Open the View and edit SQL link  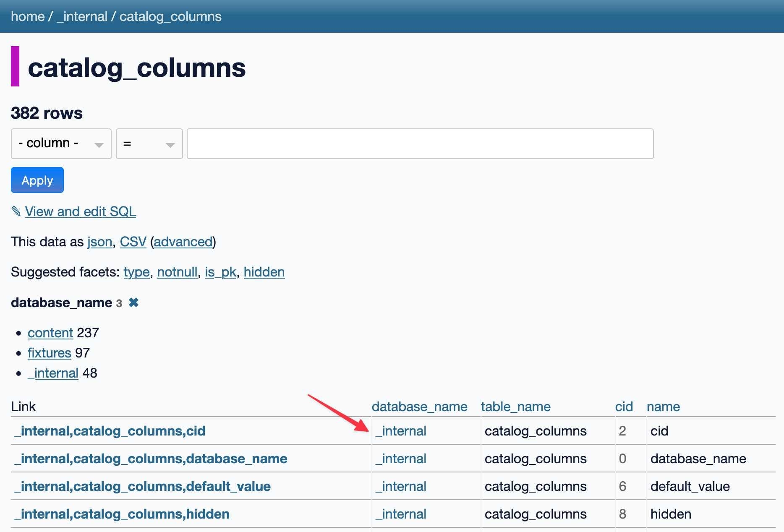[81, 211]
